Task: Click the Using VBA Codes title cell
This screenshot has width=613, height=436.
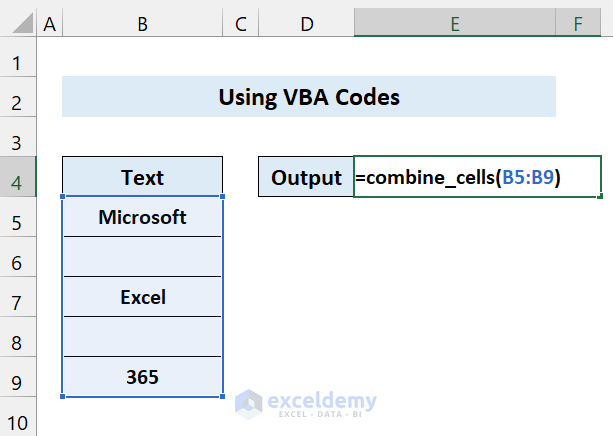Action: (x=308, y=98)
